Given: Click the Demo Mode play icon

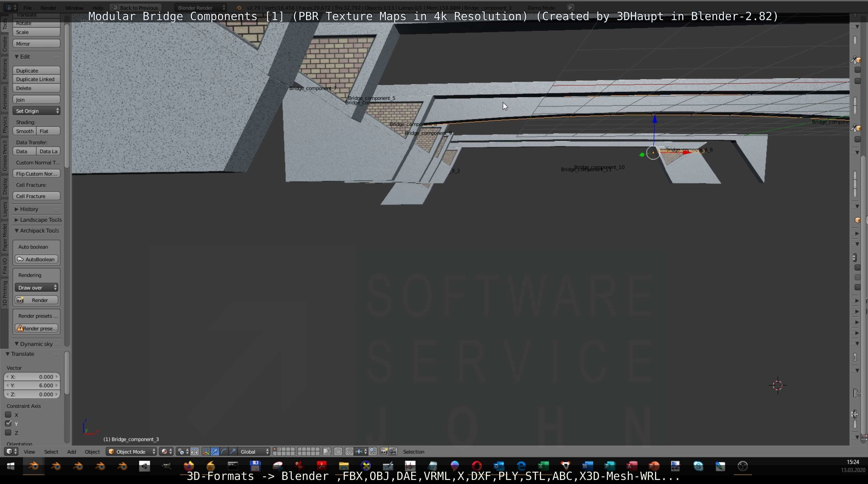Looking at the screenshot, I should [570, 7].
